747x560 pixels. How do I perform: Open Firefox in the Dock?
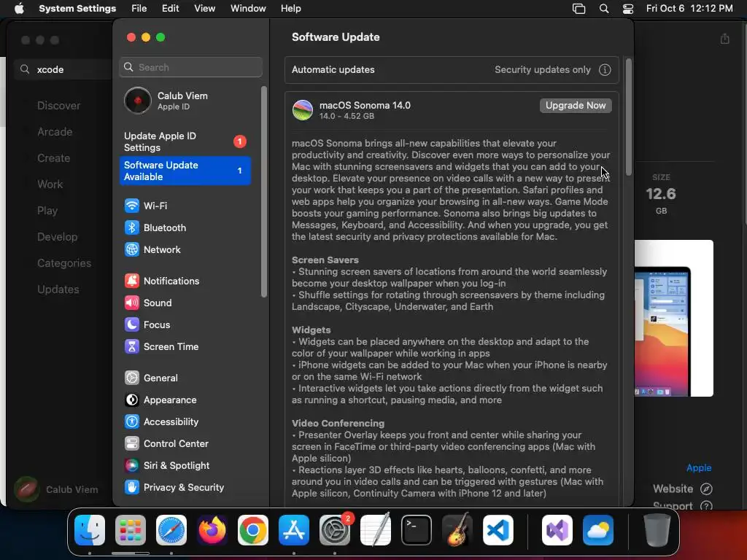click(x=212, y=530)
